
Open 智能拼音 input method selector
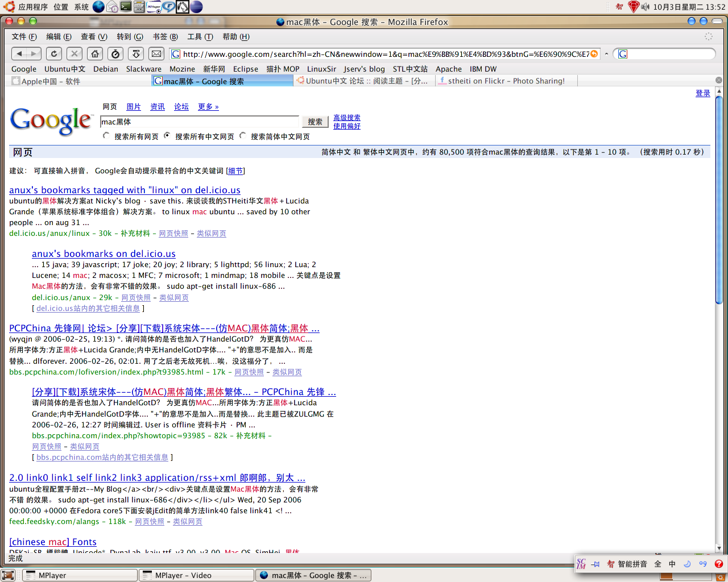627,564
